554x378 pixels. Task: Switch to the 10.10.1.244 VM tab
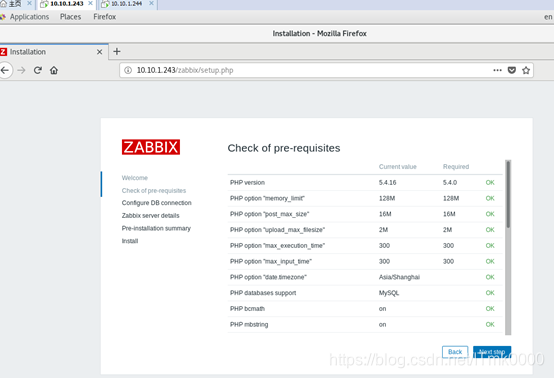point(126,4)
